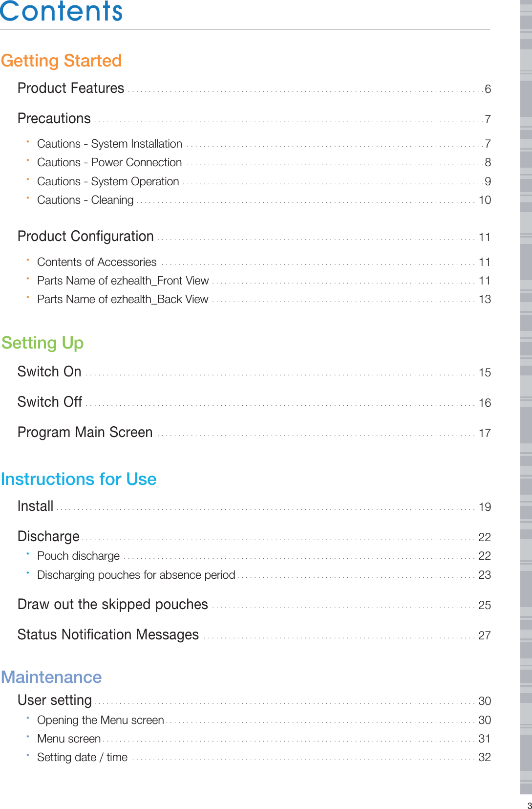
Task: Jump to the Install entry
Action: [35, 506]
